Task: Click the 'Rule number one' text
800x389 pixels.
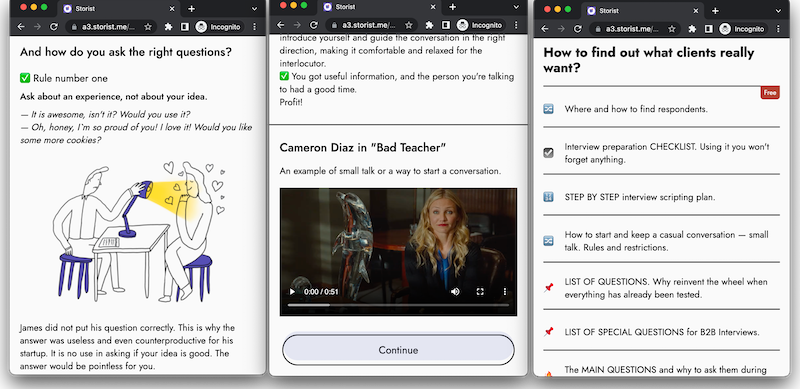Action: coord(70,78)
